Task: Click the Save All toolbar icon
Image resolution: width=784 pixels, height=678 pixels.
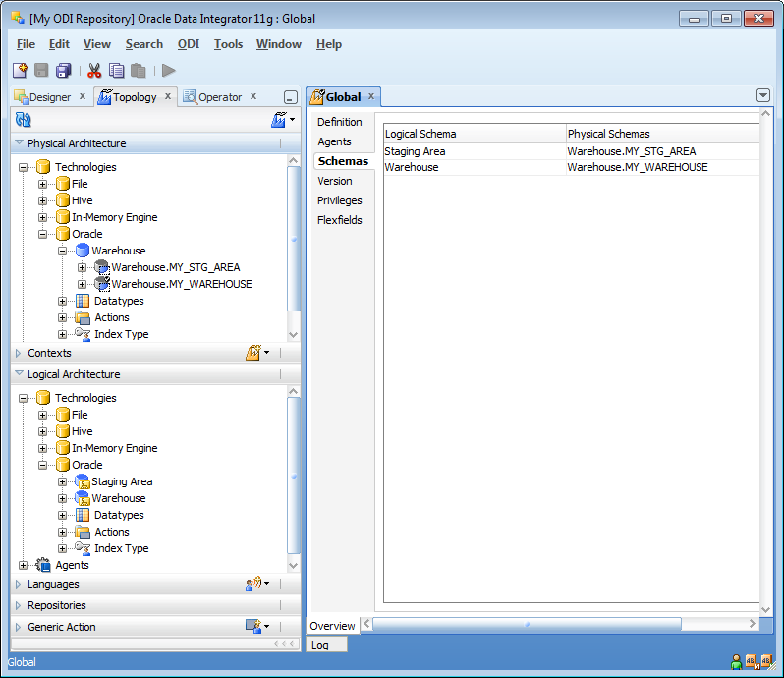Action: click(63, 70)
